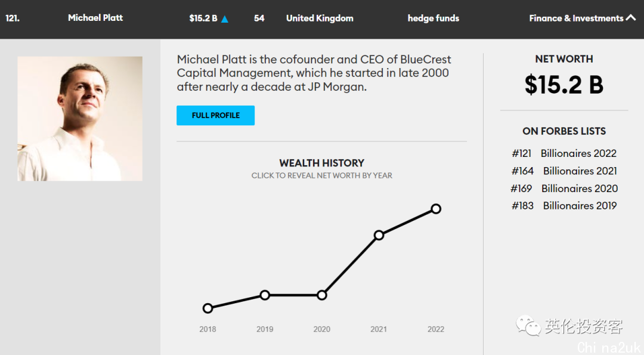Click the 2022 axis label on chart
The image size is (644, 355).
[436, 329]
